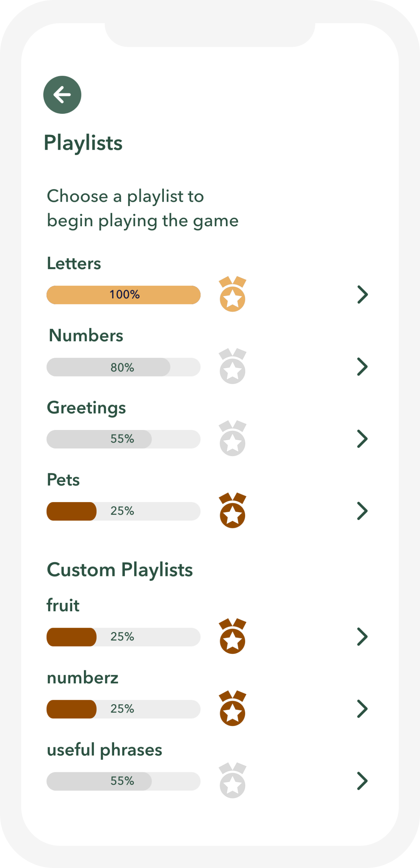This screenshot has height=868, width=420.
Task: Click the Letters 100% progress bar
Action: [x=123, y=295]
